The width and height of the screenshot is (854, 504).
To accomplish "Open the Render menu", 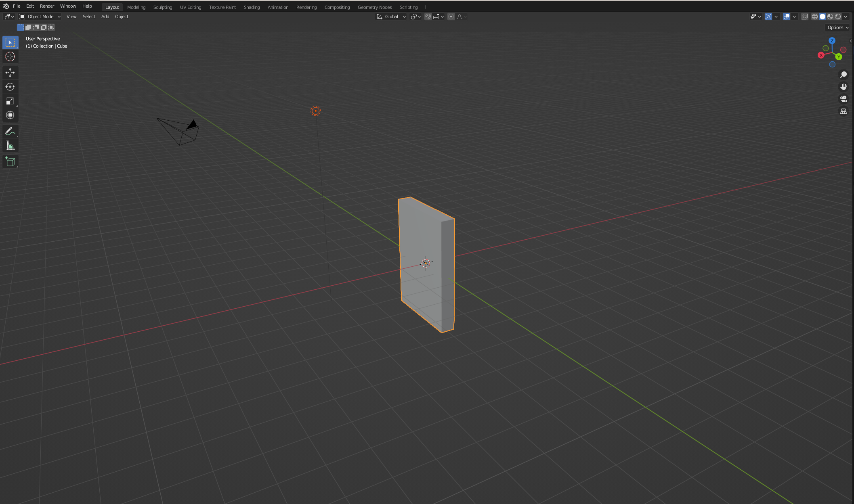I will tap(47, 6).
